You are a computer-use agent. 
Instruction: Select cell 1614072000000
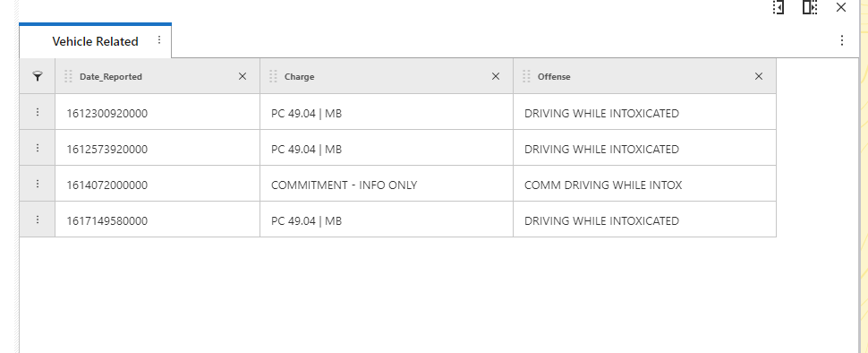tap(157, 184)
